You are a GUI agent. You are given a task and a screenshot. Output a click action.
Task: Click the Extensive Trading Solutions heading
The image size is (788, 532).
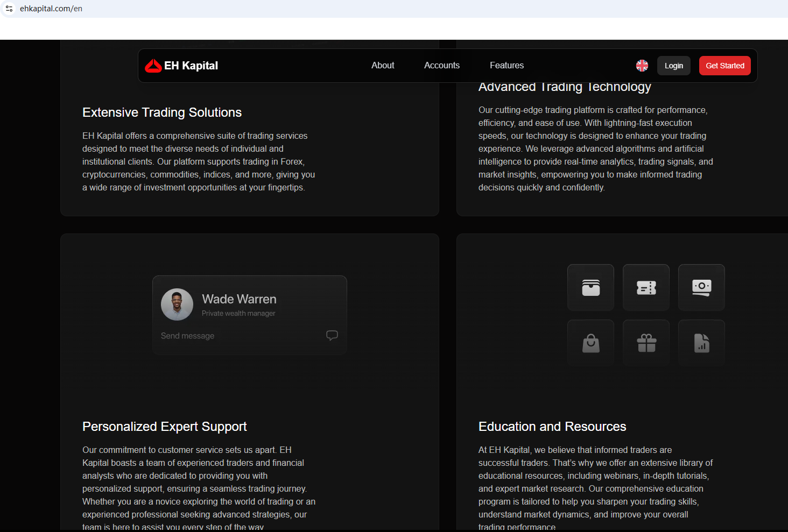162,112
